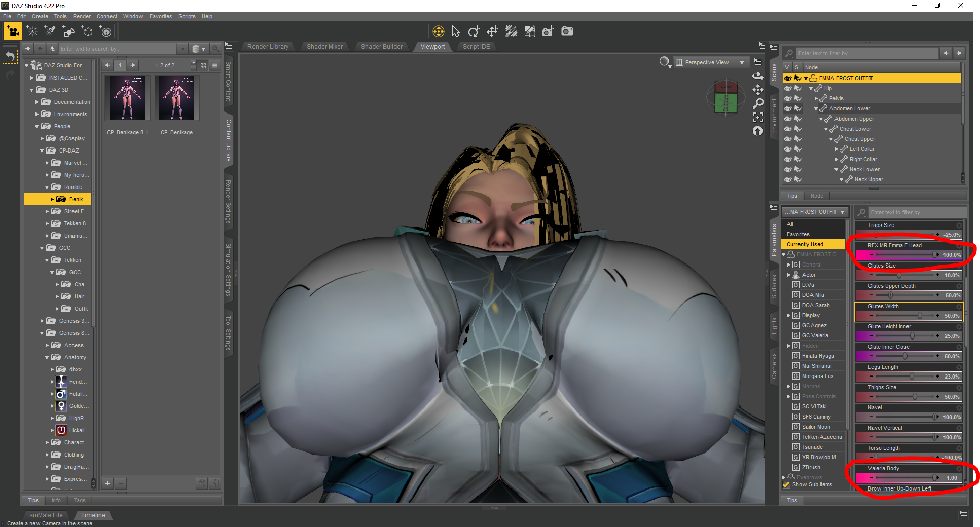Viewport: 980px width, 527px height.
Task: Click the Scene filter text field
Action: click(x=867, y=53)
